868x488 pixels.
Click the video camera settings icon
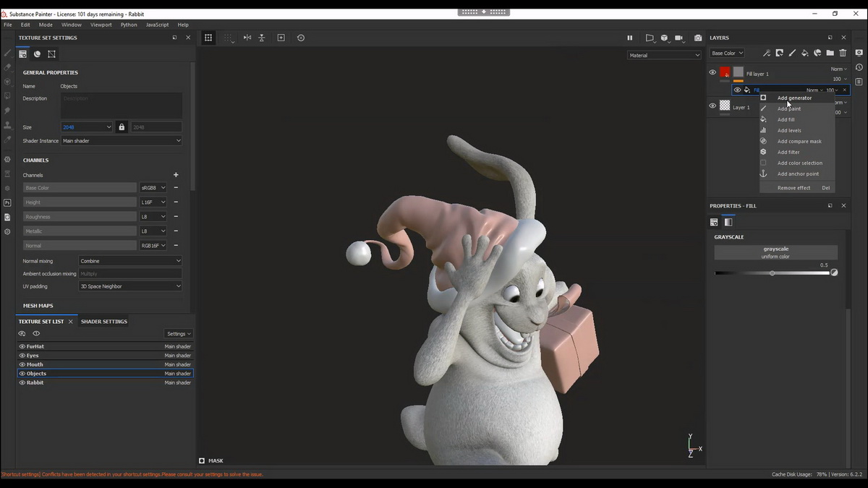coord(678,38)
